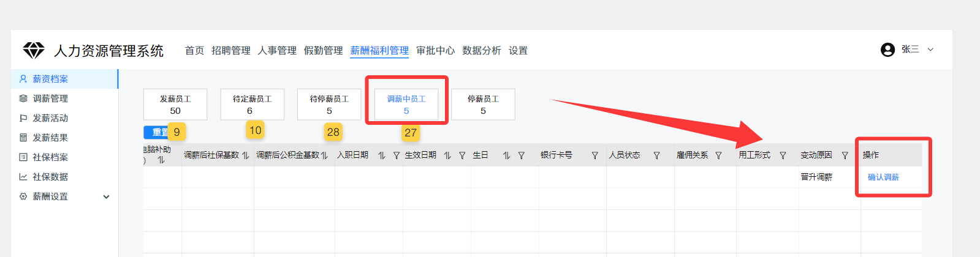This screenshot has height=257, width=980.
Task: Open the user avatar icon for 张三
Action: pyautogui.click(x=887, y=50)
